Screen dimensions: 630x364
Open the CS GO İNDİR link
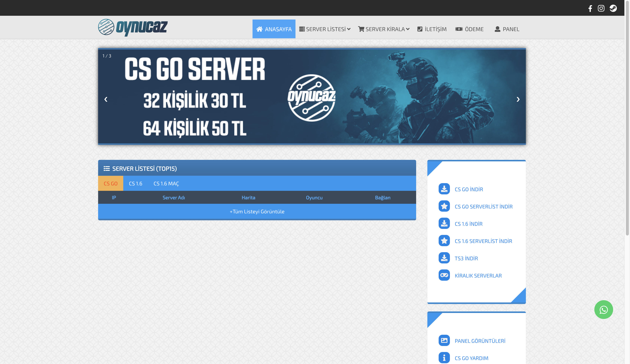469,189
